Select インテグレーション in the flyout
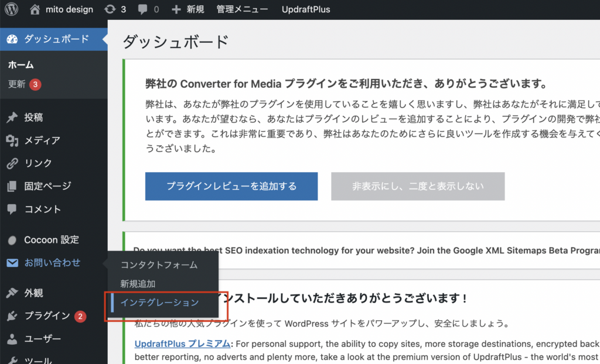Image resolution: width=600 pixels, height=364 pixels. pos(160,303)
